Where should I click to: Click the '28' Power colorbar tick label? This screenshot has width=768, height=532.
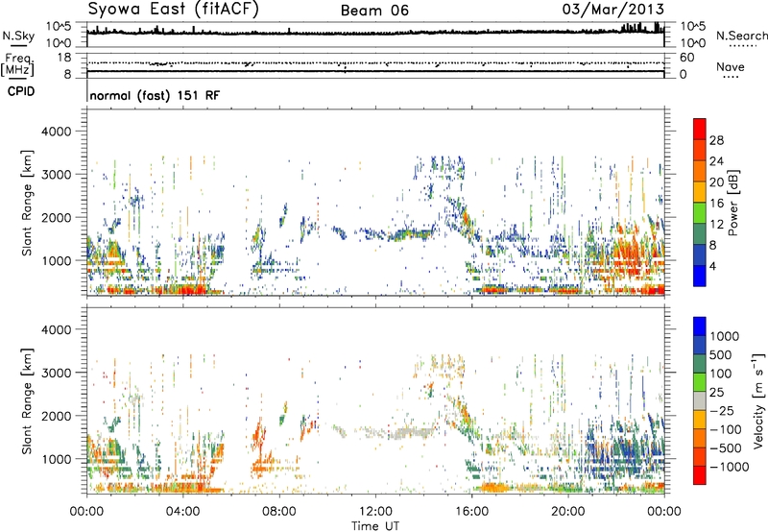(x=716, y=140)
